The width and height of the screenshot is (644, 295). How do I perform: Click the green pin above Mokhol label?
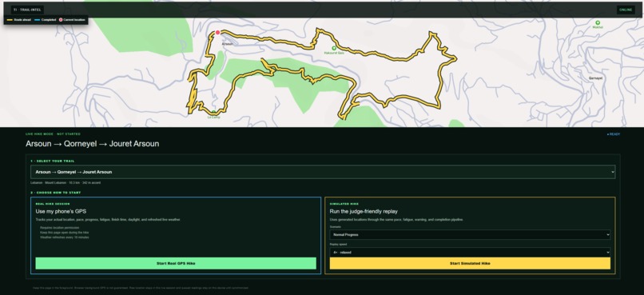pyautogui.click(x=598, y=23)
